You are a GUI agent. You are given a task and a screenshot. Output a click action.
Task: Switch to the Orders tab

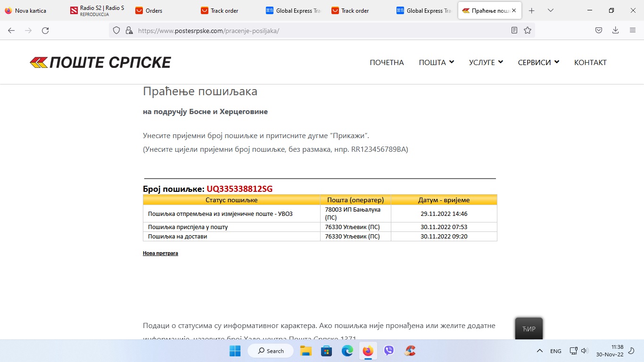pyautogui.click(x=163, y=10)
